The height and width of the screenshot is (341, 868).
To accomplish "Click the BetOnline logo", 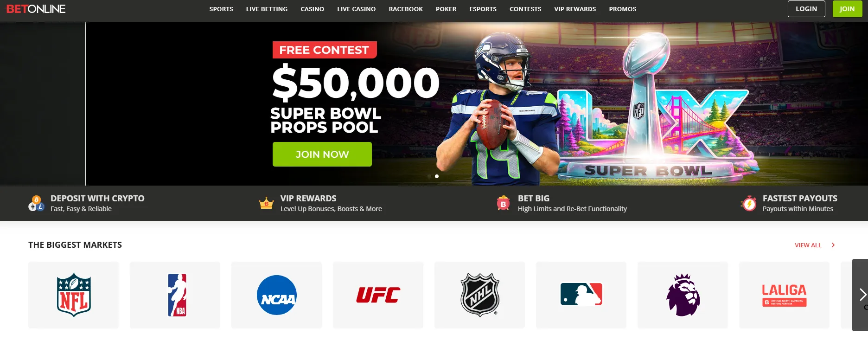I will click(x=36, y=9).
